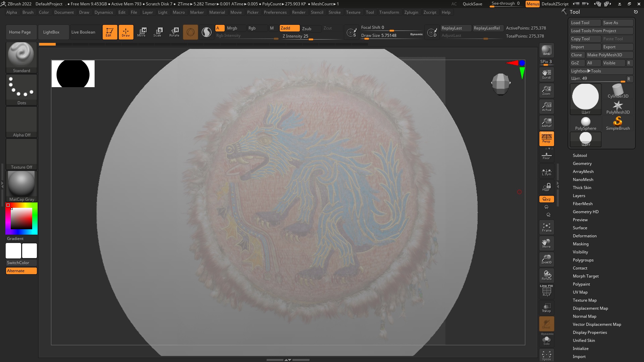Screen dimensions: 644x362
Task: Toggle PolyF line fill display
Action: click(546, 291)
